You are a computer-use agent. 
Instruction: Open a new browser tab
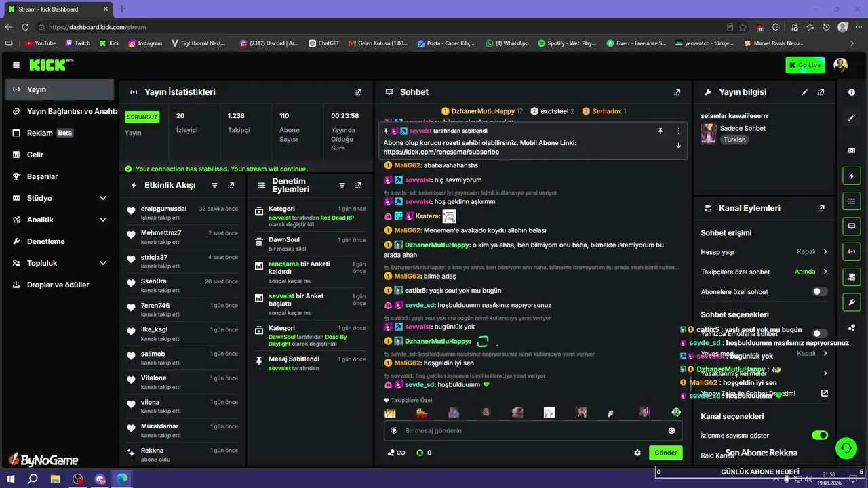point(122,9)
